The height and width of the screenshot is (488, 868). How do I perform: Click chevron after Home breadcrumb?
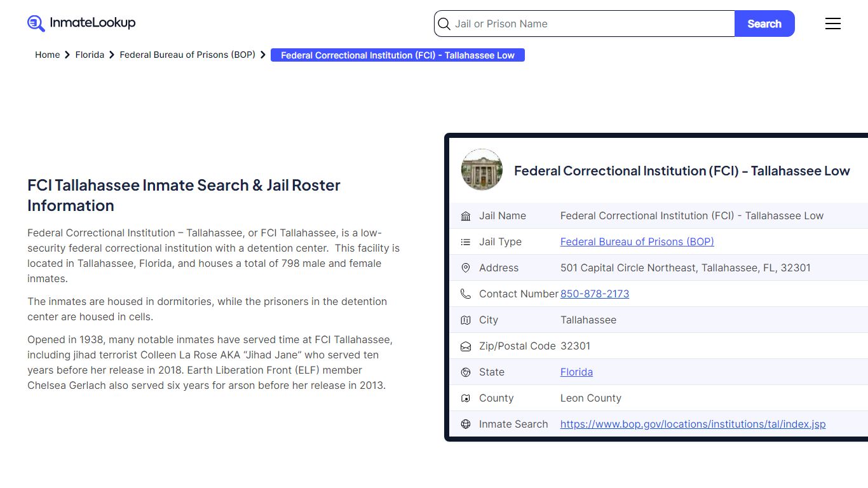(x=67, y=55)
